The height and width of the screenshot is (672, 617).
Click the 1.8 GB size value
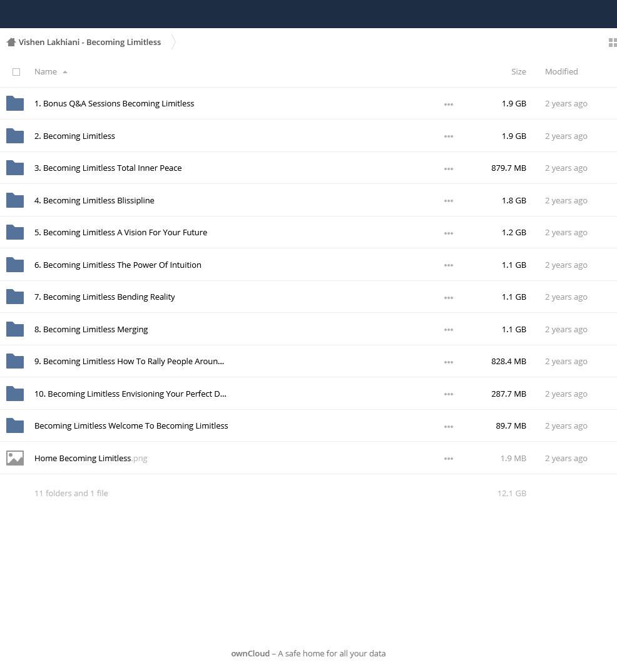point(514,200)
